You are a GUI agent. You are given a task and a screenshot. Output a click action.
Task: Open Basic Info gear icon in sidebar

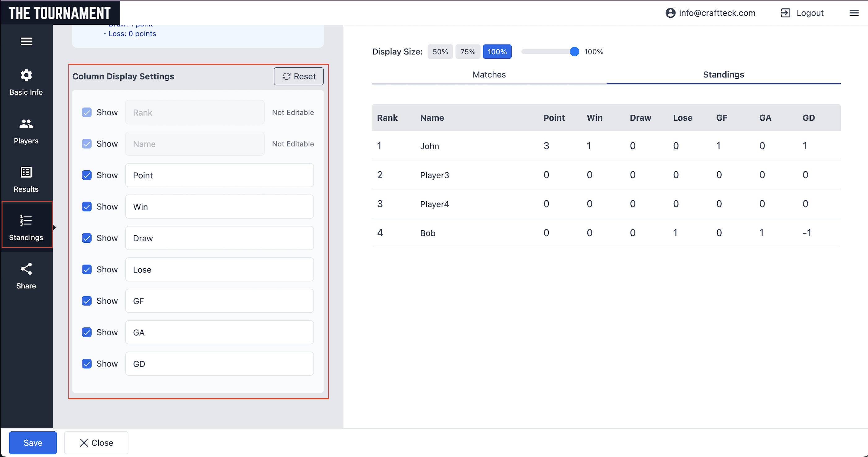tap(26, 75)
